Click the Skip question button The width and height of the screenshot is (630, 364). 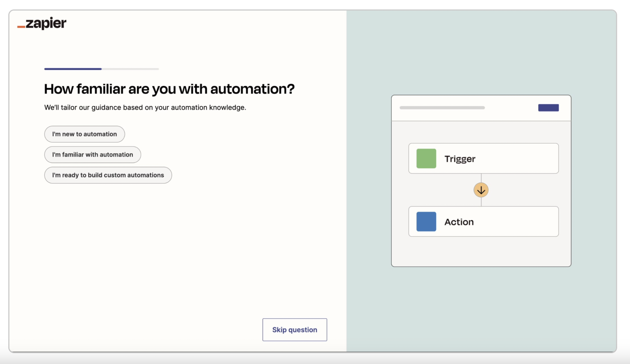pos(295,330)
